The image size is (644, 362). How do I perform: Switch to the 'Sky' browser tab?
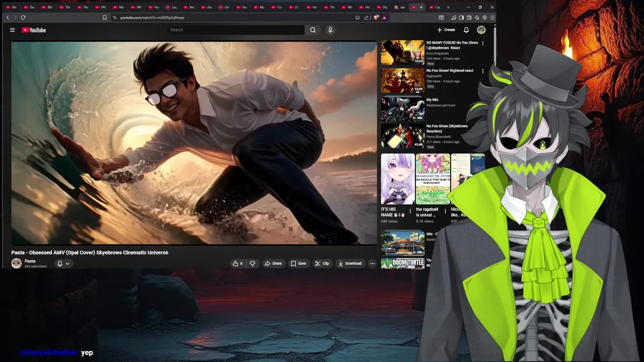[x=382, y=7]
